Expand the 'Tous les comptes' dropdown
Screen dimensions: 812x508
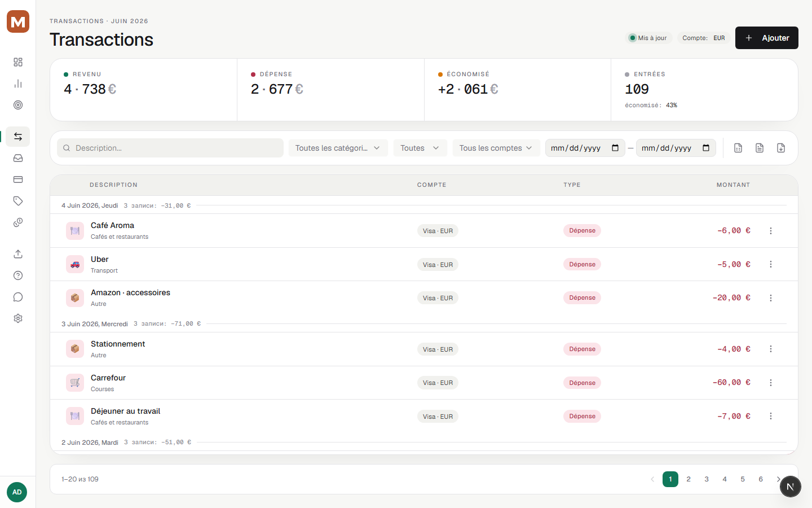tap(496, 148)
